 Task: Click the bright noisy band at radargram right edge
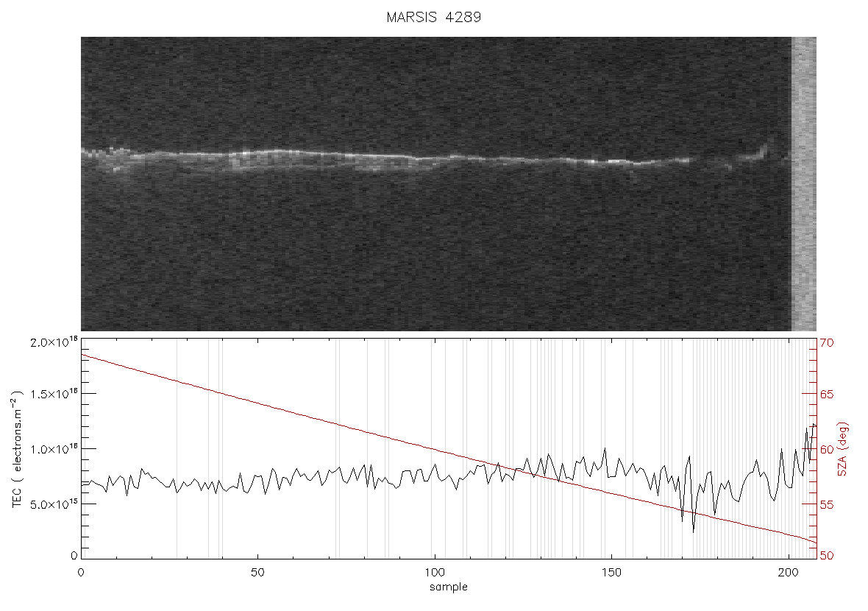pos(804,184)
